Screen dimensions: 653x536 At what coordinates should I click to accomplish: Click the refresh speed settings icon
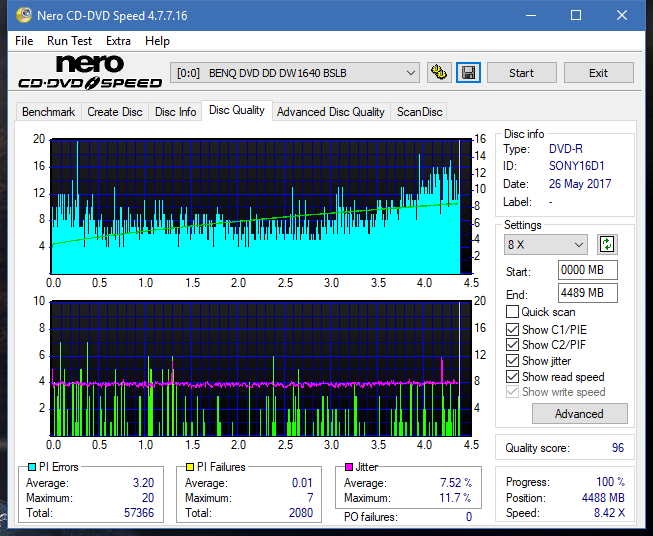pos(607,244)
